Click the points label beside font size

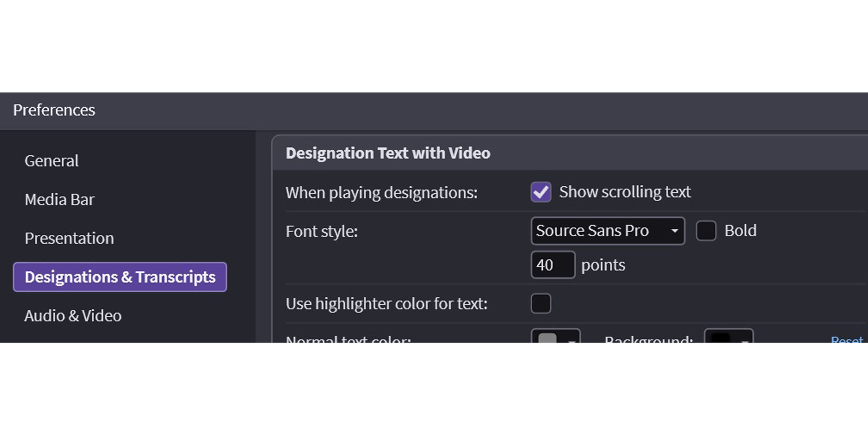point(603,265)
